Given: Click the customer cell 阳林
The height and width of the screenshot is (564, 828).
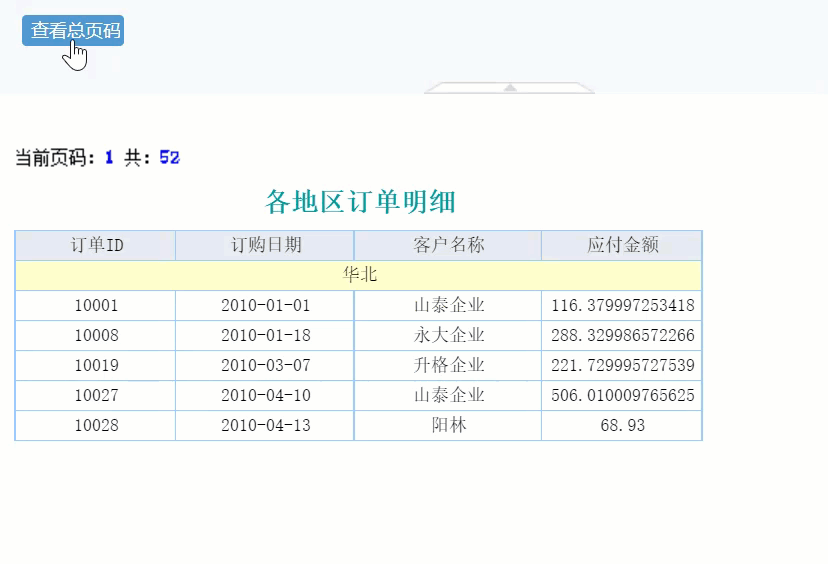Looking at the screenshot, I should click(x=448, y=426).
